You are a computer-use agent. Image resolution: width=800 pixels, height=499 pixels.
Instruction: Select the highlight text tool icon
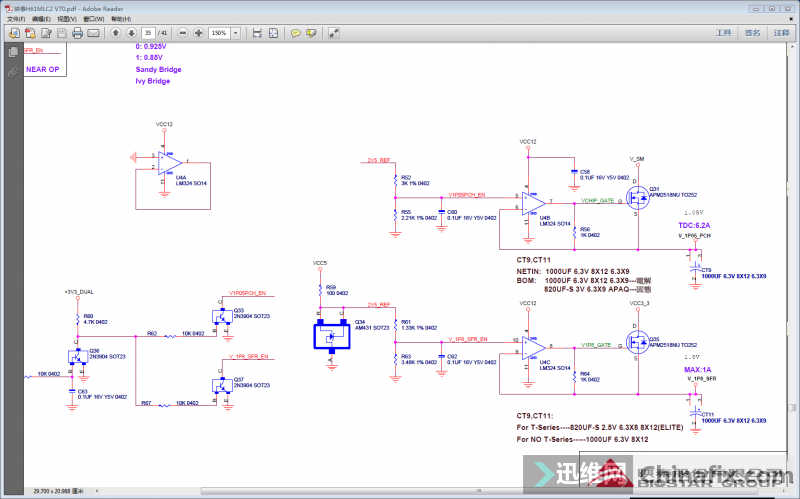312,33
